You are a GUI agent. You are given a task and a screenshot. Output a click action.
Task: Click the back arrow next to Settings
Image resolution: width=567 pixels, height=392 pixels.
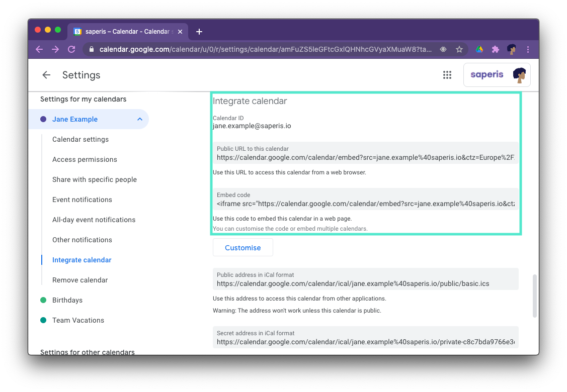pos(46,74)
